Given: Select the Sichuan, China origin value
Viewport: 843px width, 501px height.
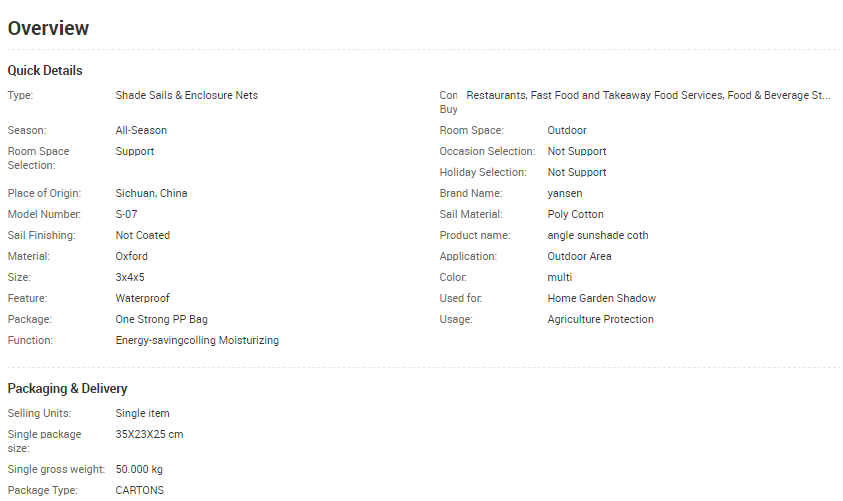Looking at the screenshot, I should pos(151,193).
